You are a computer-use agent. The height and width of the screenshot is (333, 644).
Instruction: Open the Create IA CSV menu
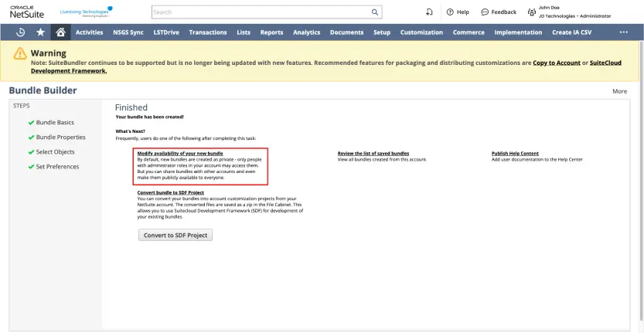click(572, 32)
